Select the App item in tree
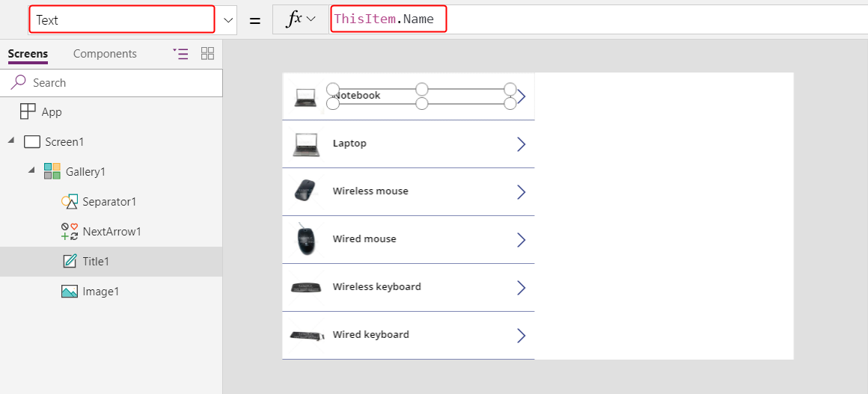 [111, 112]
